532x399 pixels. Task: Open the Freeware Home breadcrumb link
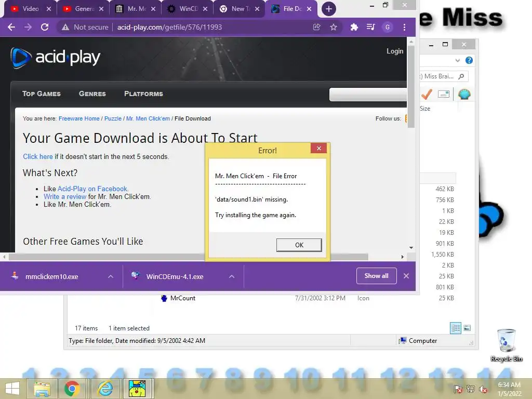click(79, 118)
